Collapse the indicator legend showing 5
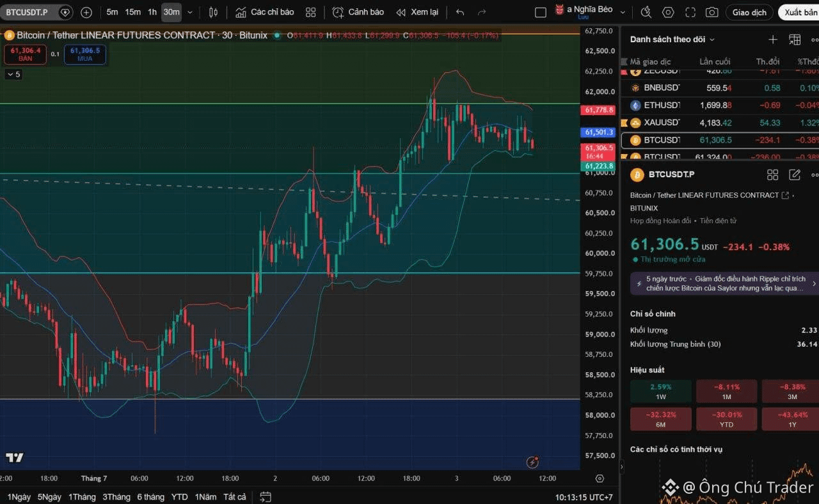Viewport: 819px width, 504px height. click(13, 74)
